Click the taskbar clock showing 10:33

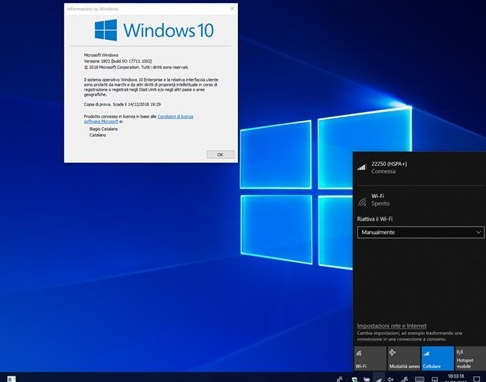(x=456, y=378)
